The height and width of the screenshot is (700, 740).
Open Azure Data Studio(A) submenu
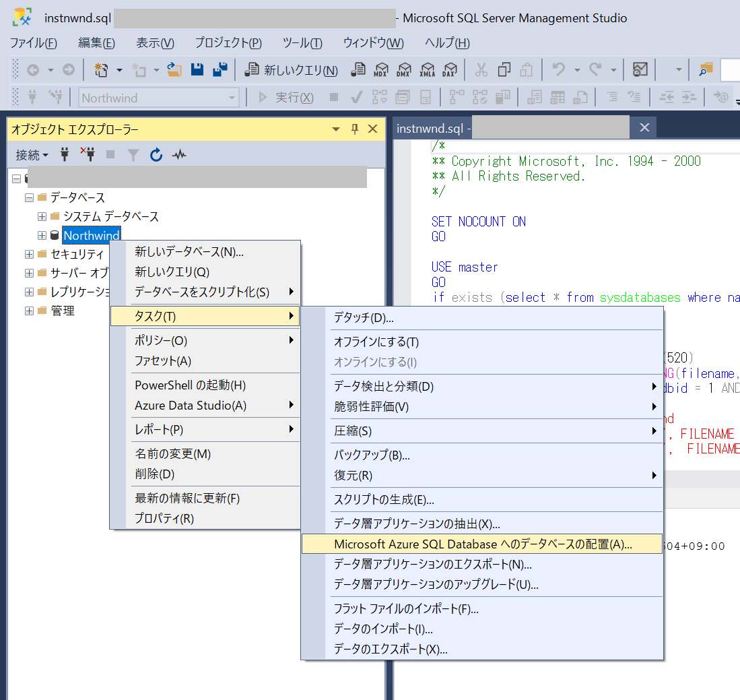205,406
